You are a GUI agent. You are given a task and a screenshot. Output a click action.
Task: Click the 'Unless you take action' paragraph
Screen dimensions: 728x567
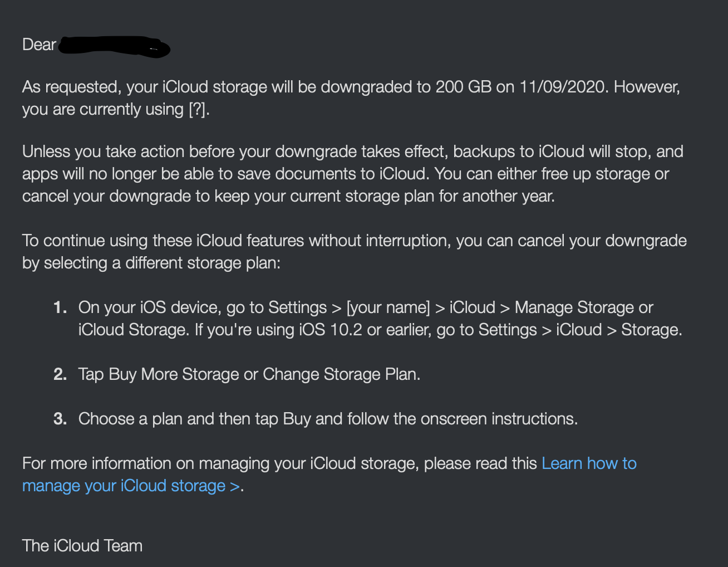[353, 174]
